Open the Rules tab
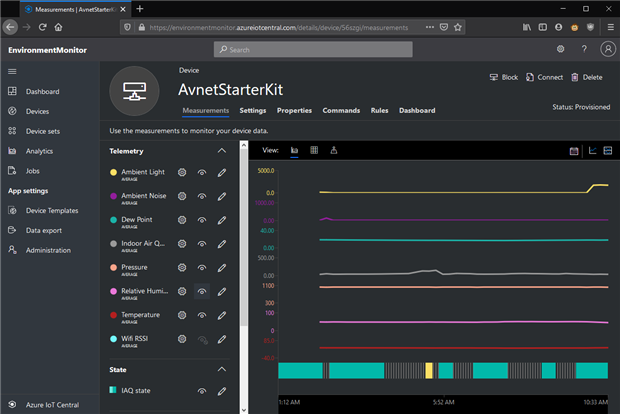 click(x=379, y=110)
